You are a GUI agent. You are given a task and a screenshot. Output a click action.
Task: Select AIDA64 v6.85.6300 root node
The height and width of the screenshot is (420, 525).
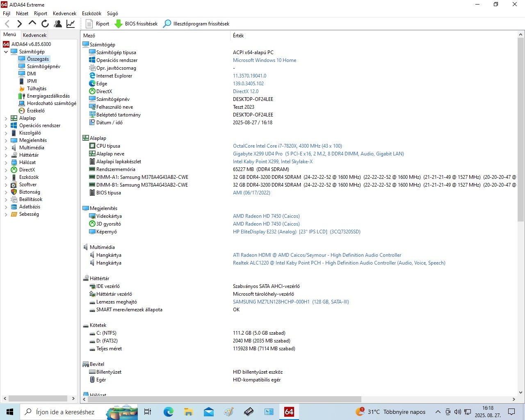click(31, 44)
